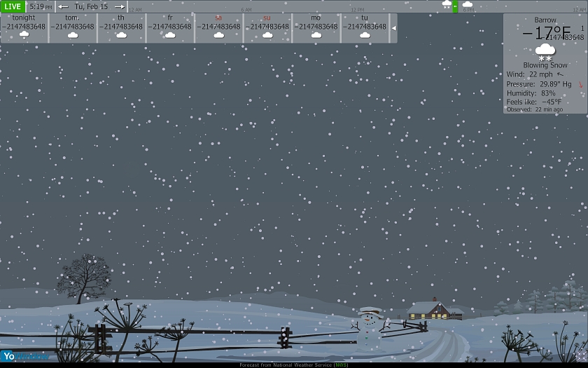588x368 pixels.
Task: Go to previous day with left arrow
Action: click(x=64, y=6)
